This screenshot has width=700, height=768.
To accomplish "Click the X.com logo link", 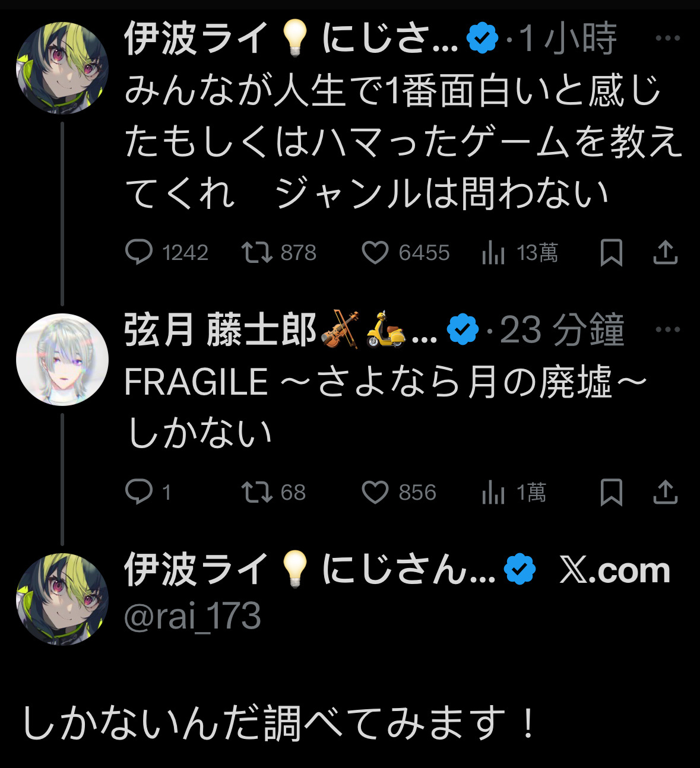I will click(x=614, y=571).
